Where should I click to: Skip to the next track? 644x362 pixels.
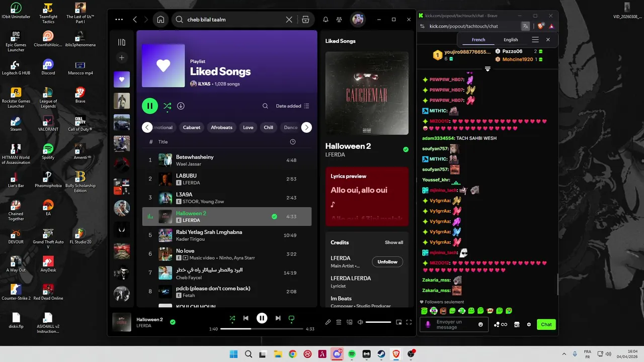coord(278,318)
